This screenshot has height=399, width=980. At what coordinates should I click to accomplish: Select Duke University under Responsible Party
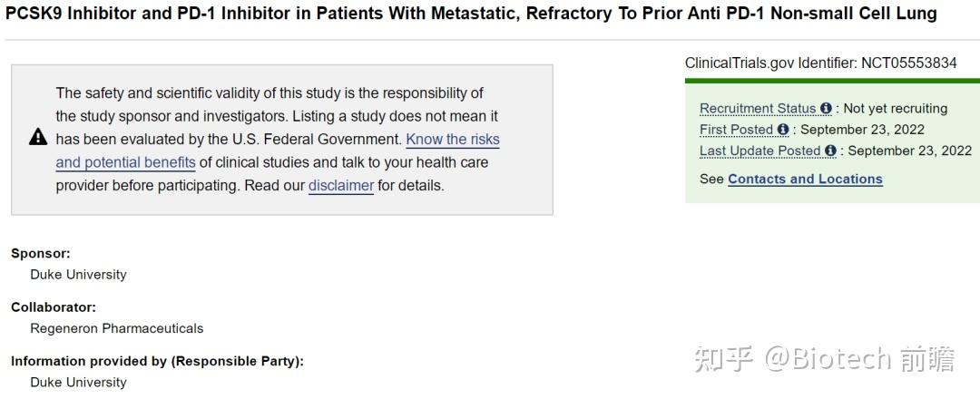click(78, 382)
